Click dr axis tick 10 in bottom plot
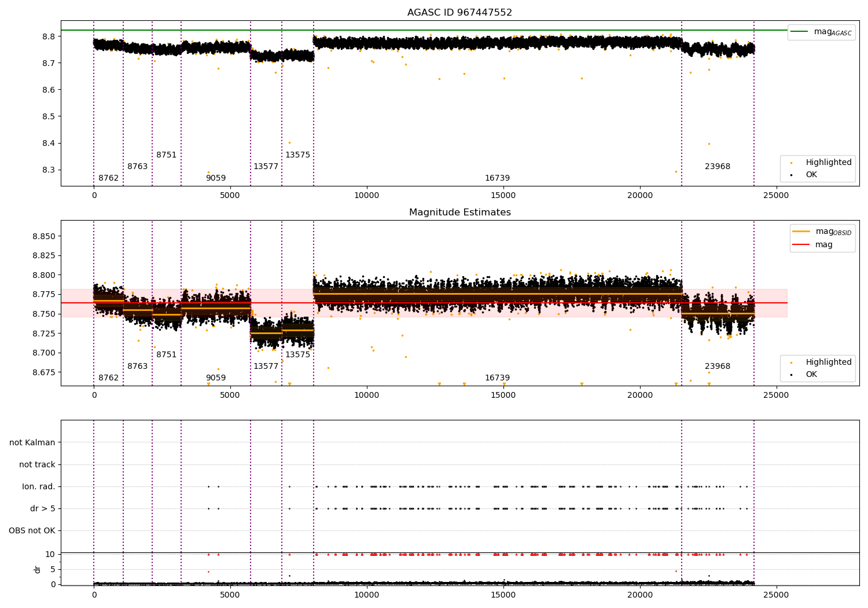Screen dimensions: 868x608 pyautogui.click(x=50, y=554)
